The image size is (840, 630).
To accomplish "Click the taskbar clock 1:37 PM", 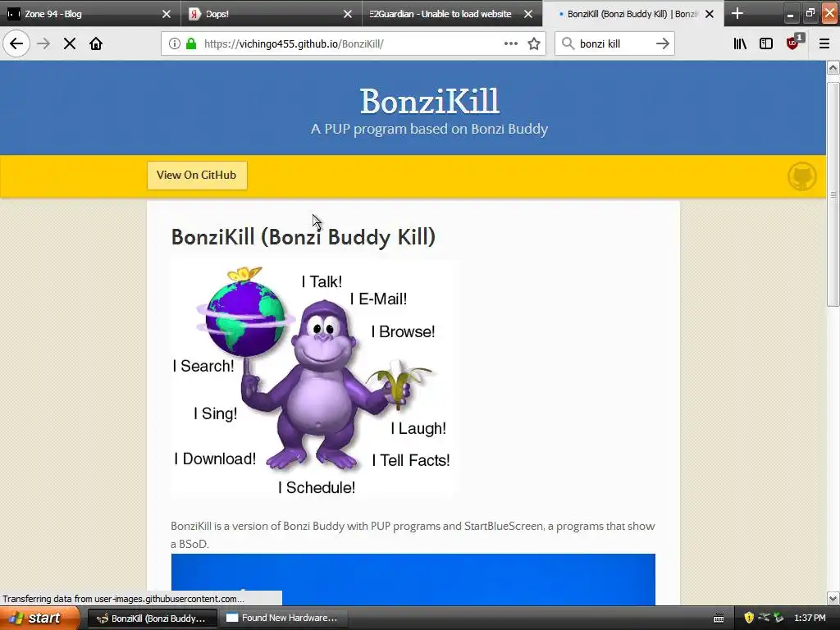I will coord(810,619).
